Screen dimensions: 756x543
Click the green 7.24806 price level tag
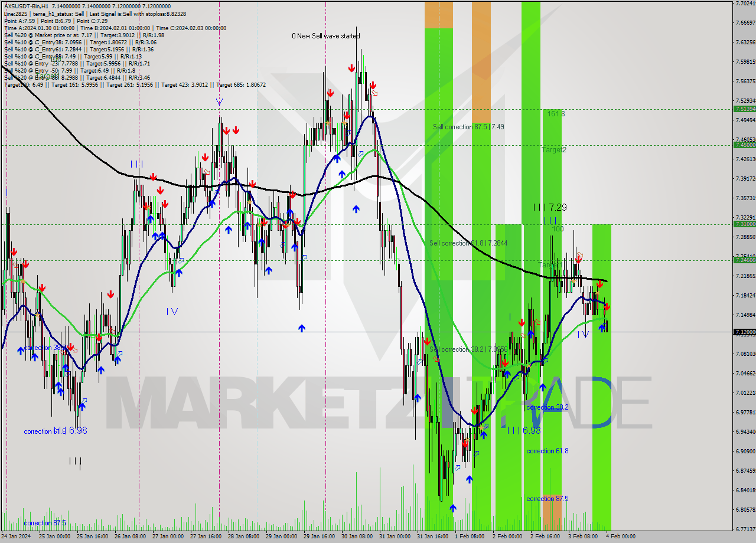tap(744, 260)
